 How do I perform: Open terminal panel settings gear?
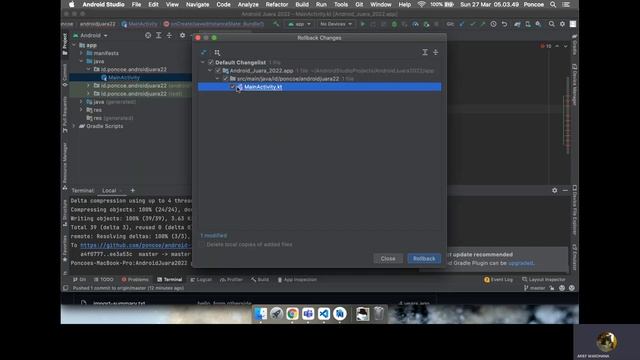point(554,190)
